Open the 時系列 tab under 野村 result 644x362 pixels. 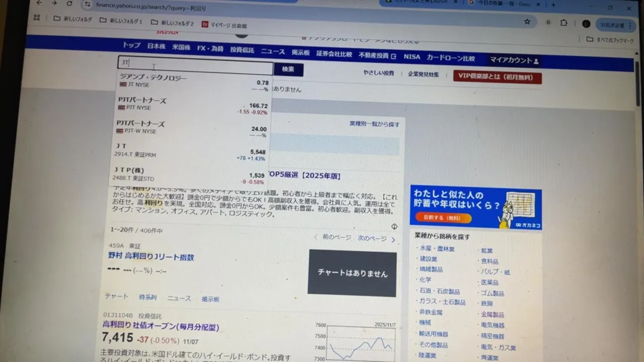point(148,297)
